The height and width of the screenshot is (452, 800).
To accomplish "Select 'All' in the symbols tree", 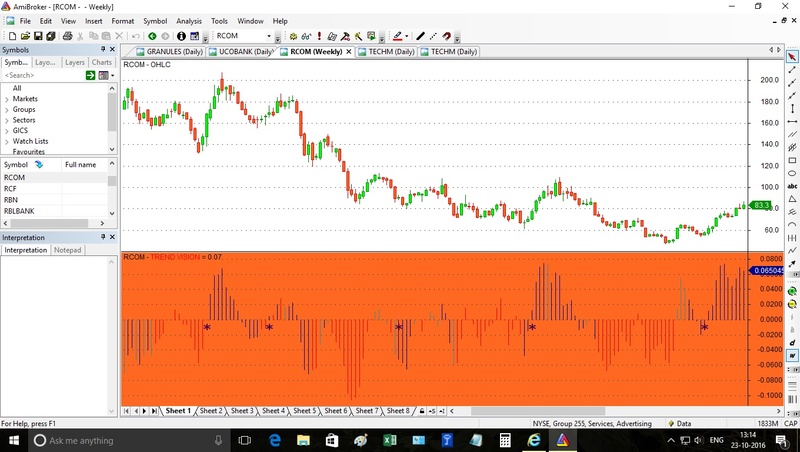I will (17, 88).
